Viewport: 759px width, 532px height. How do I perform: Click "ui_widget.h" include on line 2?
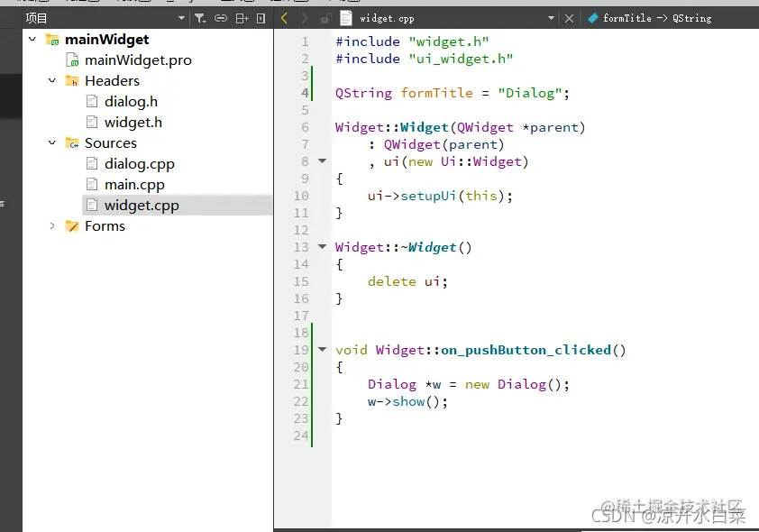(461, 59)
